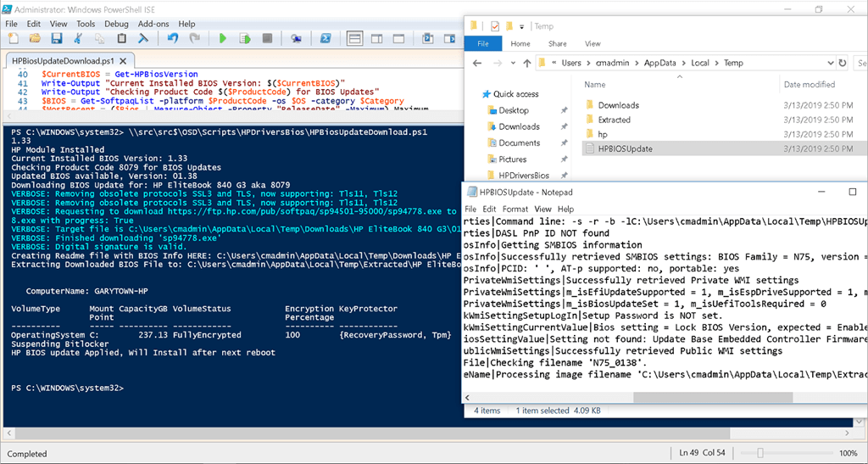Screen dimensions: 868x464
Task: Create a new script in PowerShell ISE
Action: pos(13,38)
